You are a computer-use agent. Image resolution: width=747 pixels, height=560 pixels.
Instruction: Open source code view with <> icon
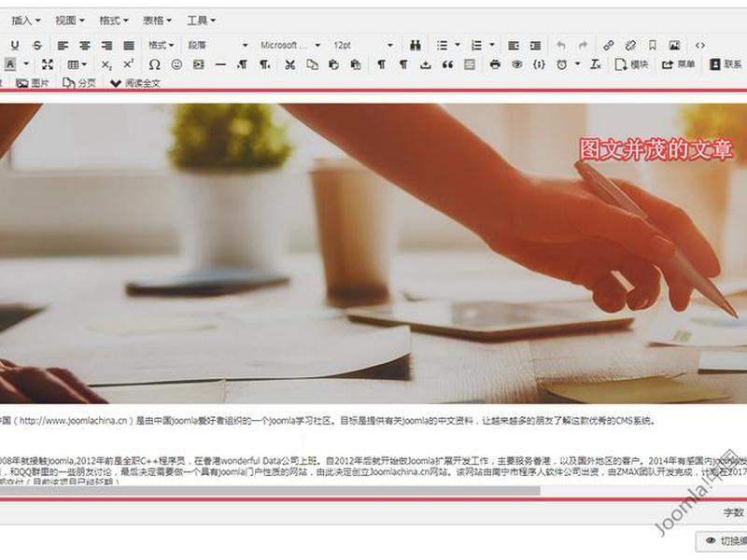pos(699,45)
